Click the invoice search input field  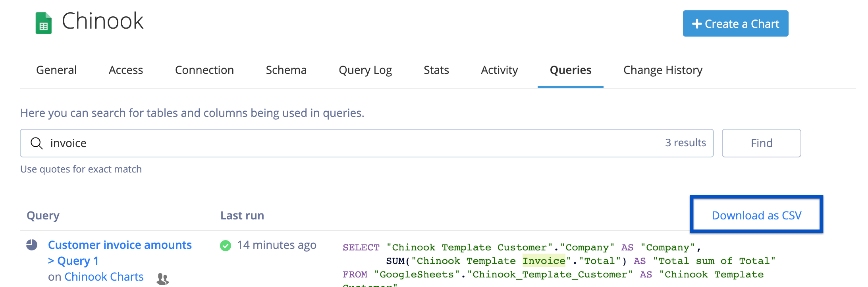[366, 143]
